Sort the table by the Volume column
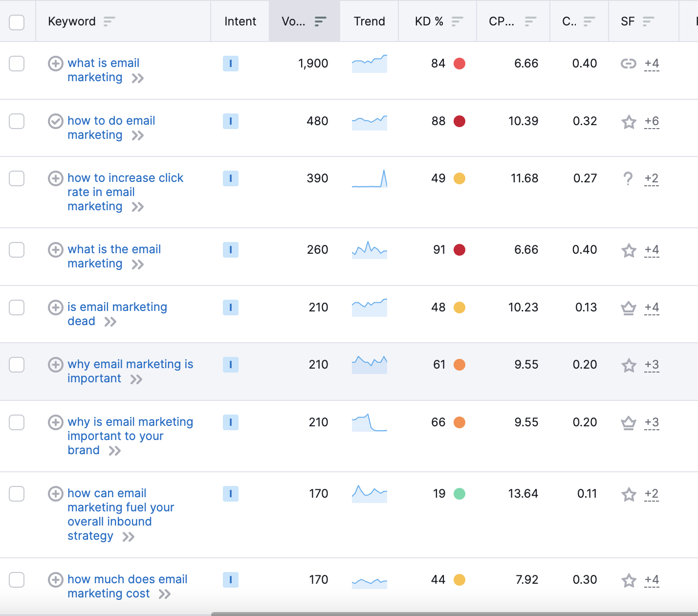 pos(320,22)
